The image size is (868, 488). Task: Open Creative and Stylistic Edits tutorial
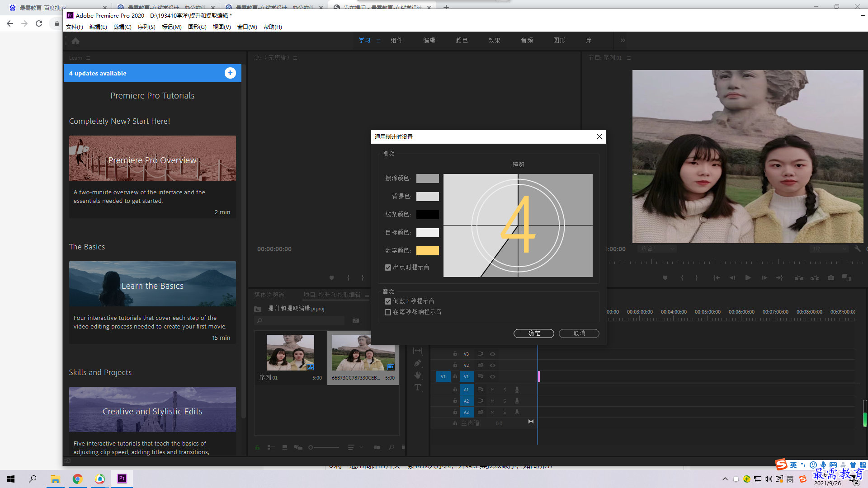(152, 421)
